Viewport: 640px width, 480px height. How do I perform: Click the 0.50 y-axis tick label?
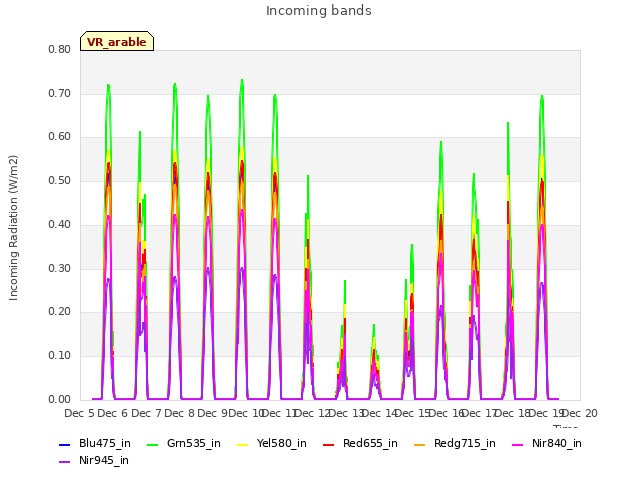point(60,180)
